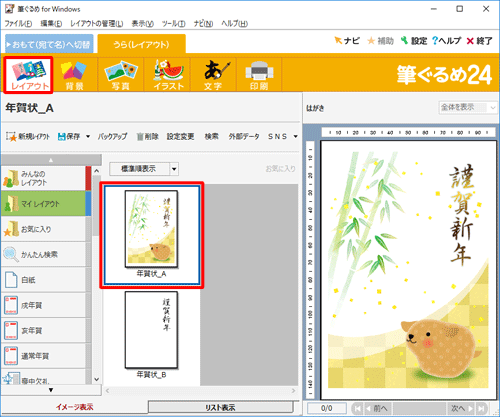
Task: Open the 写真 photo tool
Action: pyautogui.click(x=120, y=75)
